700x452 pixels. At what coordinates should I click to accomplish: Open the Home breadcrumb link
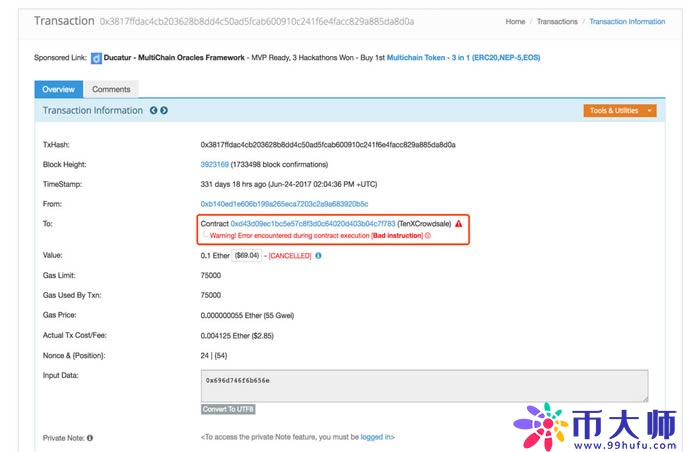pyautogui.click(x=515, y=21)
